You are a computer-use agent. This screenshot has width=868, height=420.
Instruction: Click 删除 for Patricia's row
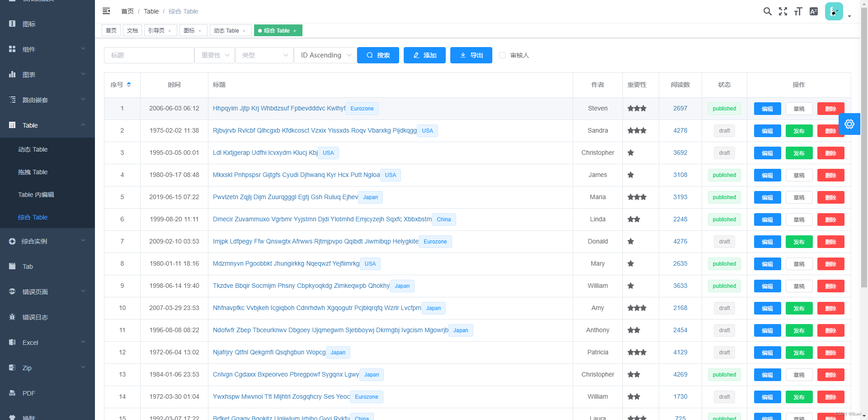pos(830,353)
